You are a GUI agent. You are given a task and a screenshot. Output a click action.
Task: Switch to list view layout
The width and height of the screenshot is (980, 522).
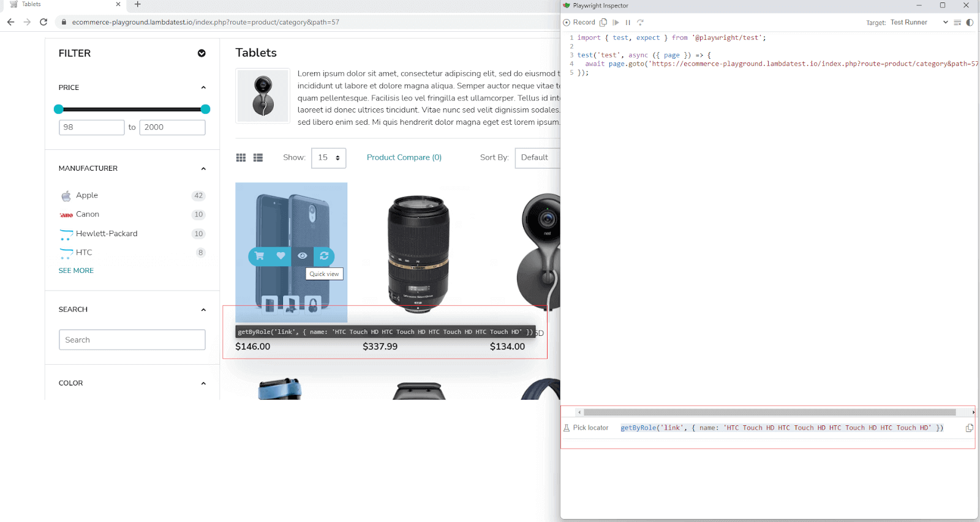[x=258, y=158]
